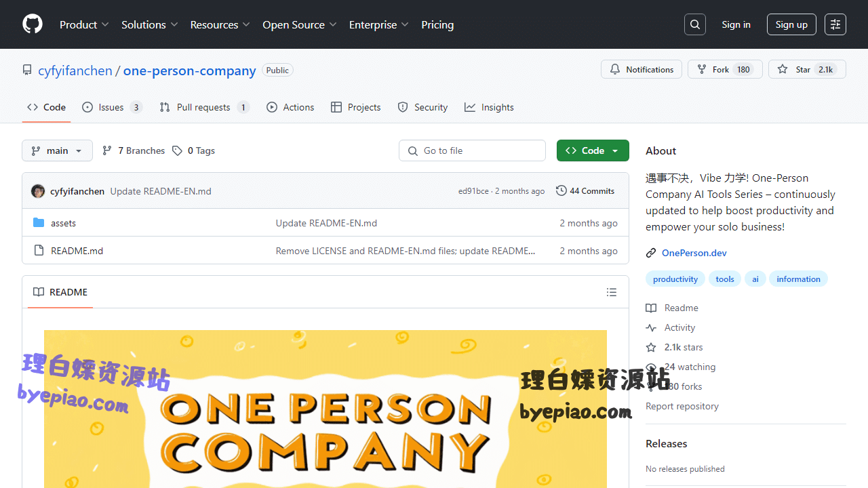Click the 44 Commits history link
Viewport: 868px width, 488px height.
(x=585, y=191)
